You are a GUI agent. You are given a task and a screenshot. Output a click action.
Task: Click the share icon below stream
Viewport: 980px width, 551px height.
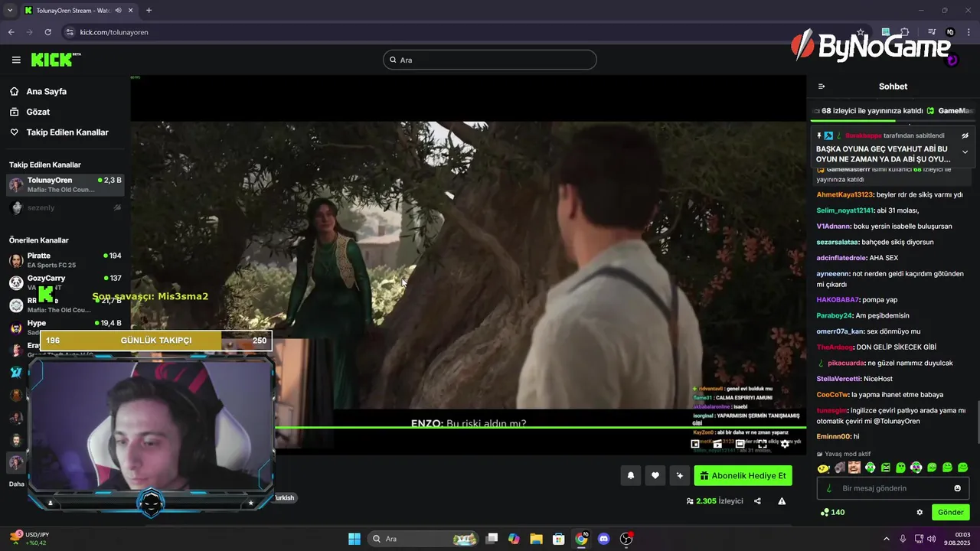click(x=757, y=501)
